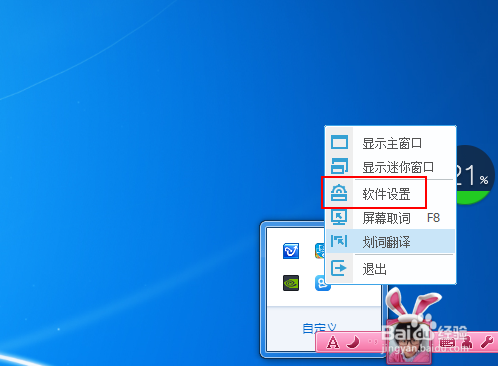The width and height of the screenshot is (498, 366).
Task: Open the wrench settings icon on input bar
Action: [x=487, y=342]
